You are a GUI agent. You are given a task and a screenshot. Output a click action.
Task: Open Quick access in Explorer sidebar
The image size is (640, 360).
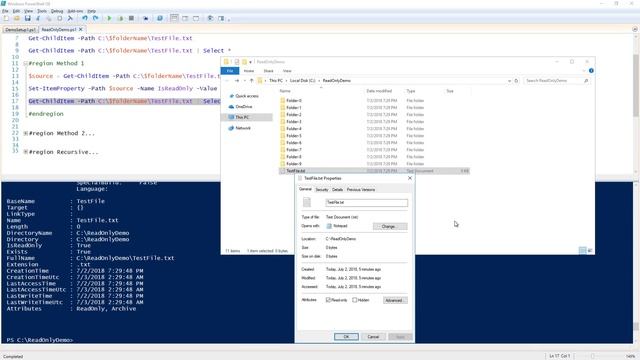[x=247, y=96]
